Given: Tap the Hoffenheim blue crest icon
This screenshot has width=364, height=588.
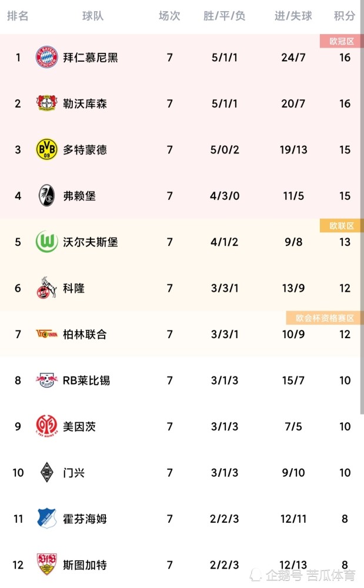Looking at the screenshot, I should [46, 518].
